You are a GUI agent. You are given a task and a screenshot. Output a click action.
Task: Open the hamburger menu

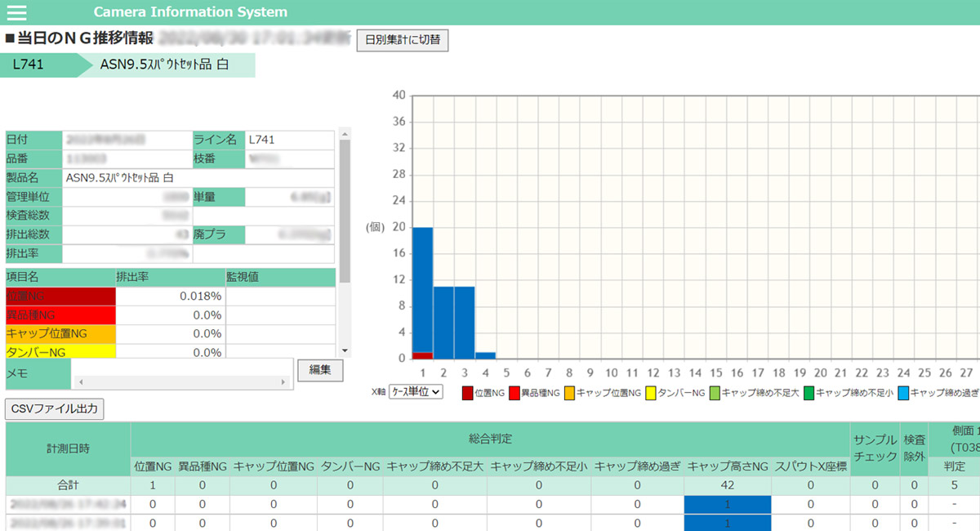(16, 12)
